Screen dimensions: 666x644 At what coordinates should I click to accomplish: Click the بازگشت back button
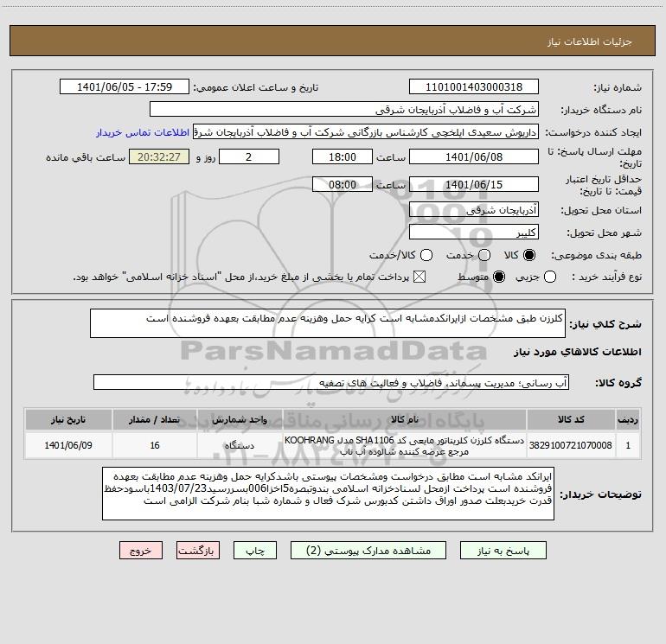pyautogui.click(x=198, y=551)
